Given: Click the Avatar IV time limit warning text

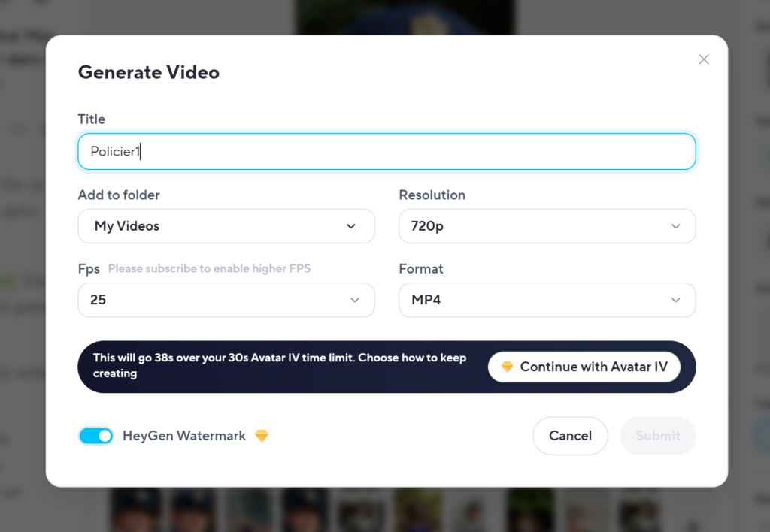Looking at the screenshot, I should tap(280, 366).
